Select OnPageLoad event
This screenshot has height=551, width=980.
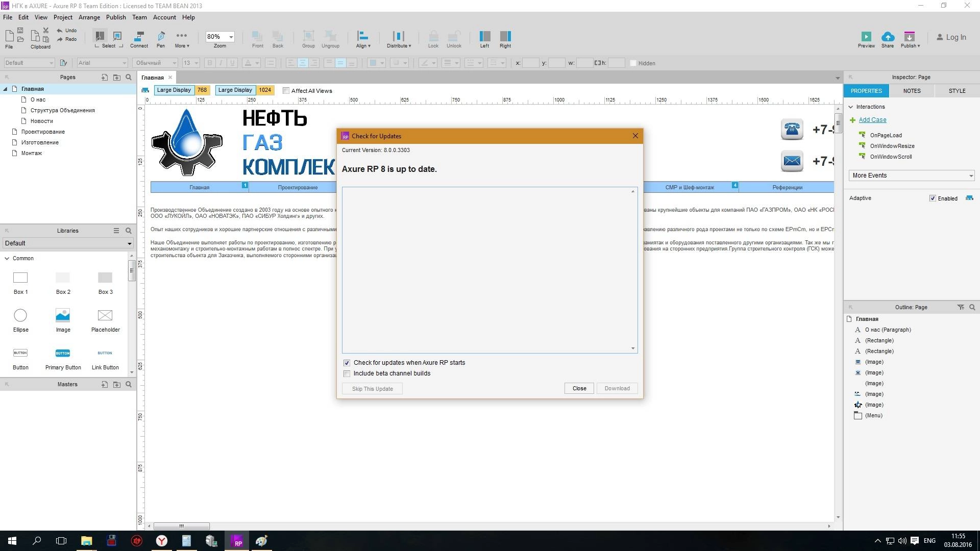click(886, 135)
